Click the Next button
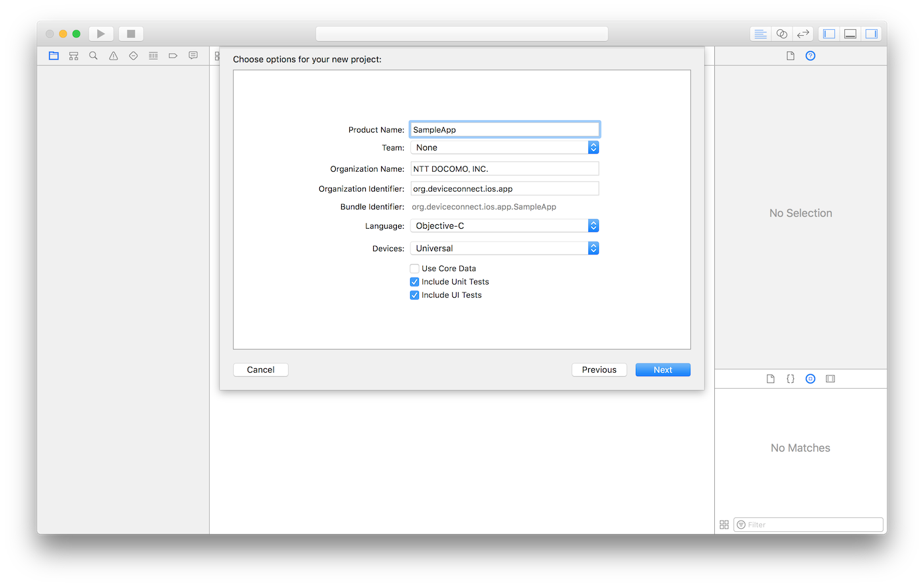924x587 pixels. pyautogui.click(x=662, y=370)
